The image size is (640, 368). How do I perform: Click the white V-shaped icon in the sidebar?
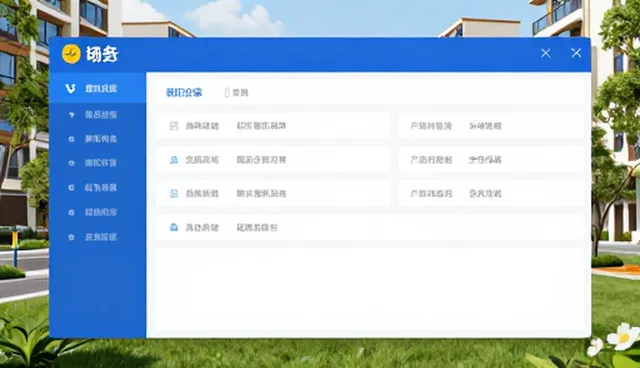70,89
